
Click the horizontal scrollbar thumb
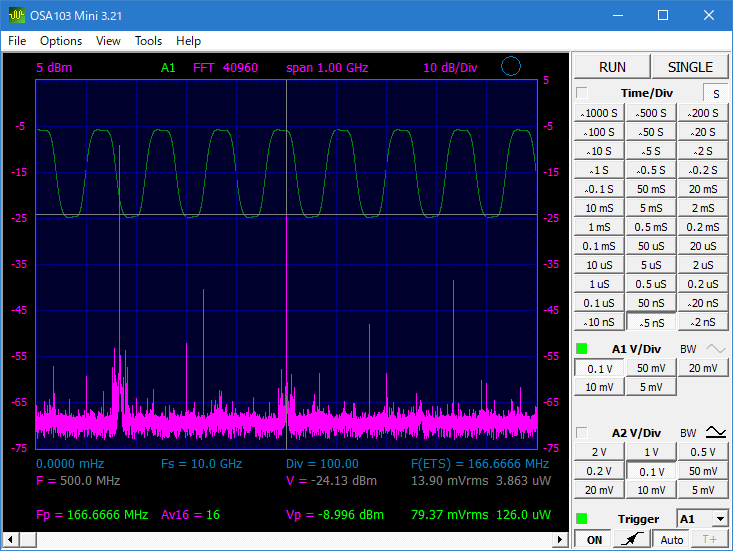(28, 540)
